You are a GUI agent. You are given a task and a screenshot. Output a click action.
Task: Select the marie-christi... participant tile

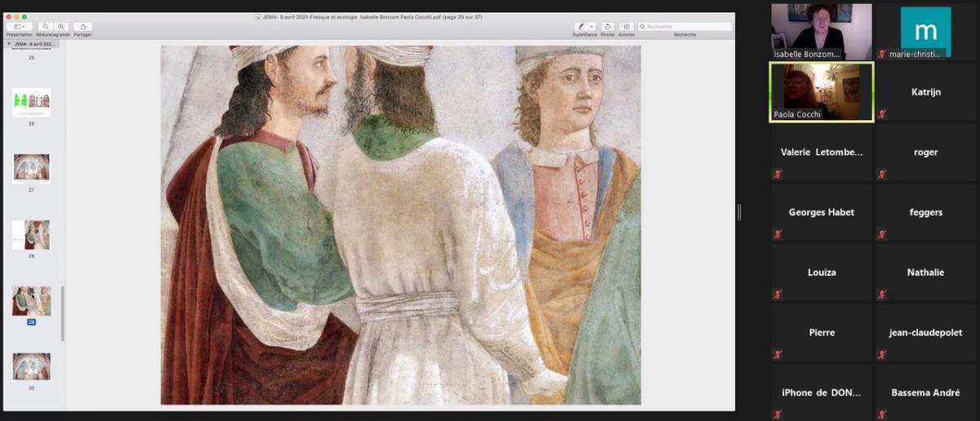[x=926, y=31]
